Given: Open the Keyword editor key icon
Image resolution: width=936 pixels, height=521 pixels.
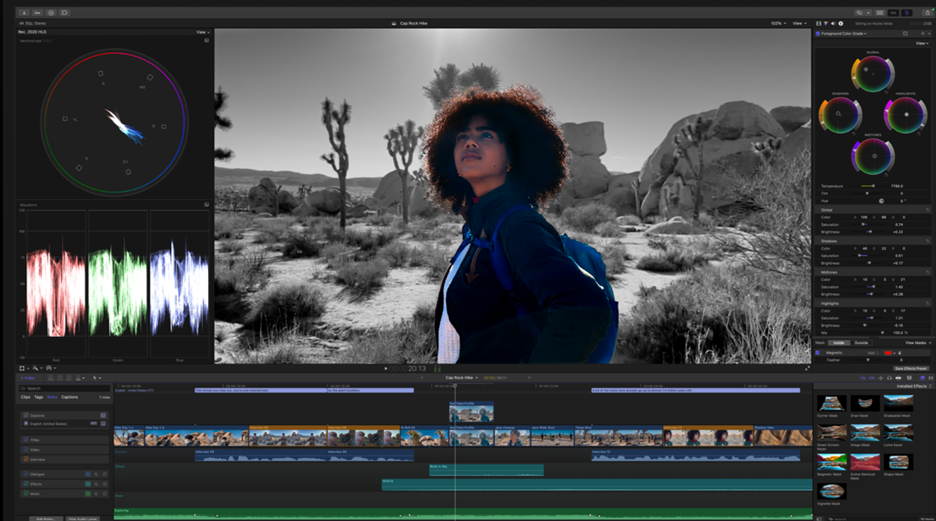Looking at the screenshot, I should pos(37,13).
